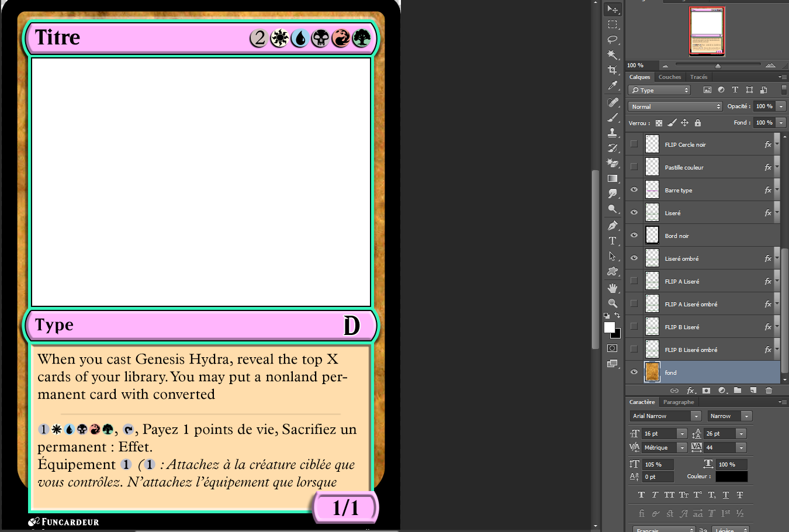The image size is (789, 532).
Task: Swap foreground and background colors
Action: coord(617,316)
